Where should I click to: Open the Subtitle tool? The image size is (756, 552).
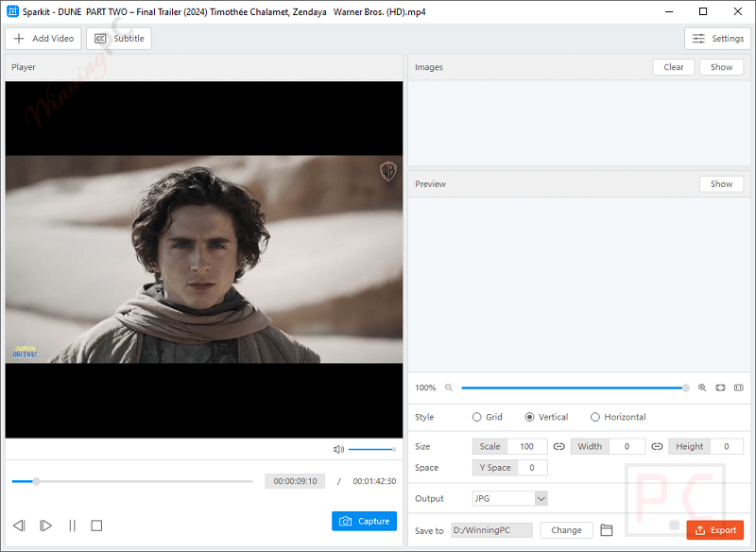point(119,39)
